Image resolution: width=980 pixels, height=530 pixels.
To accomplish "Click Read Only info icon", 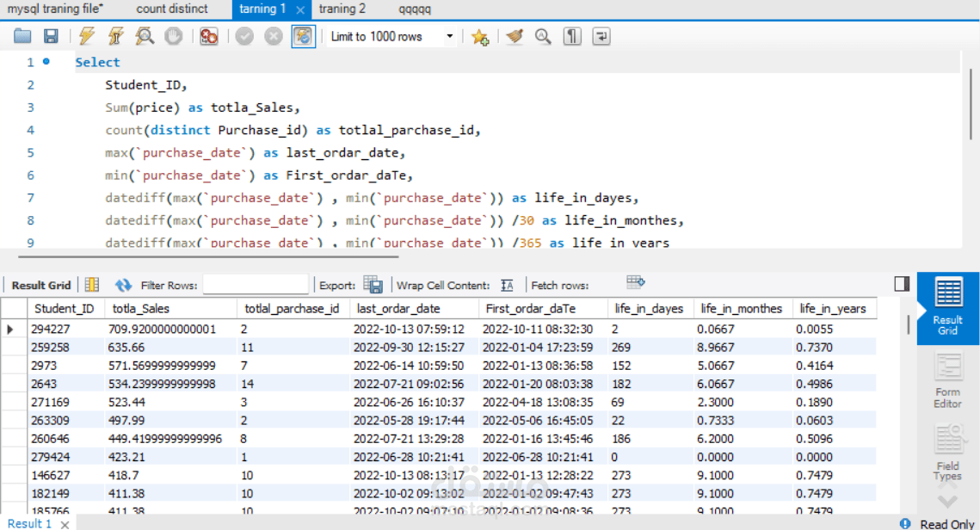I will [905, 524].
